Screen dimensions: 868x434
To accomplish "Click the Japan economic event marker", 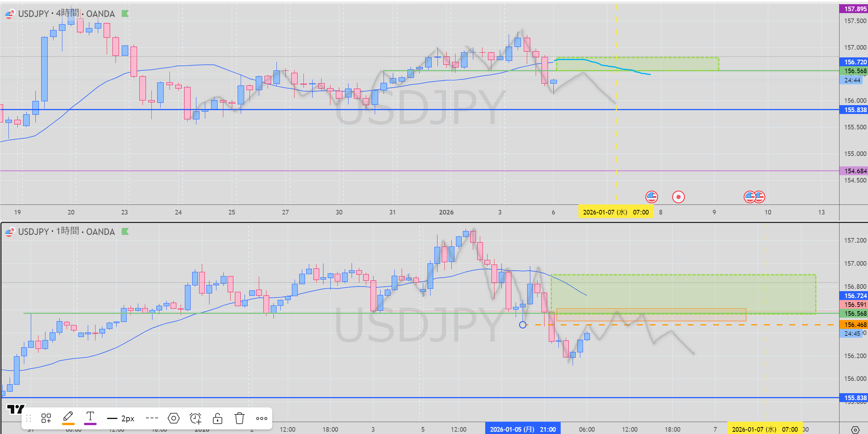I will pos(678,197).
